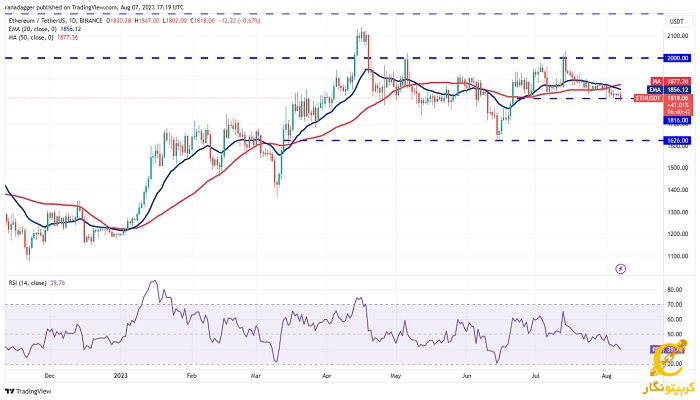Click the USDT currency label on price axis
The height and width of the screenshot is (400, 700).
[x=676, y=22]
